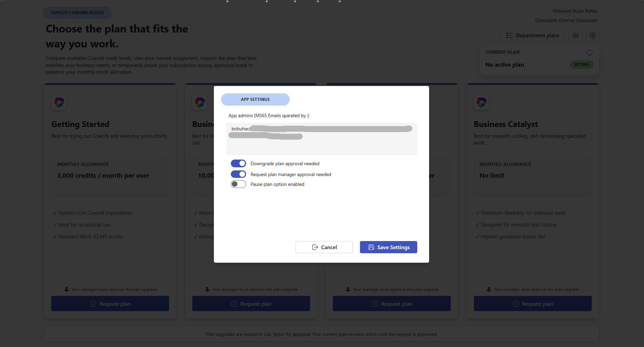Click 'Consultant, External Consultant' role text
This screenshot has width=644, height=347.
[566, 20]
